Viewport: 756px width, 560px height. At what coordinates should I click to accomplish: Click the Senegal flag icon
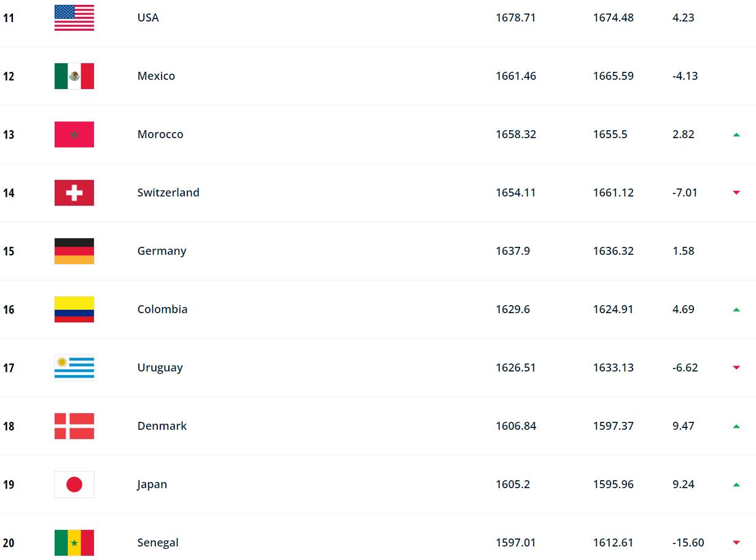point(74,543)
